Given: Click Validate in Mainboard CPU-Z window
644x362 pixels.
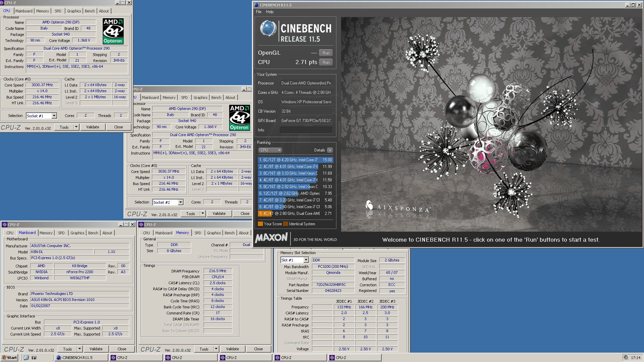Looking at the screenshot, I should pyautogui.click(x=96, y=349).
